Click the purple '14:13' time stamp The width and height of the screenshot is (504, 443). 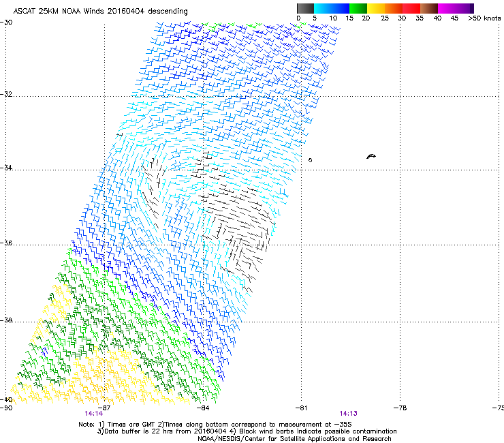(x=349, y=414)
